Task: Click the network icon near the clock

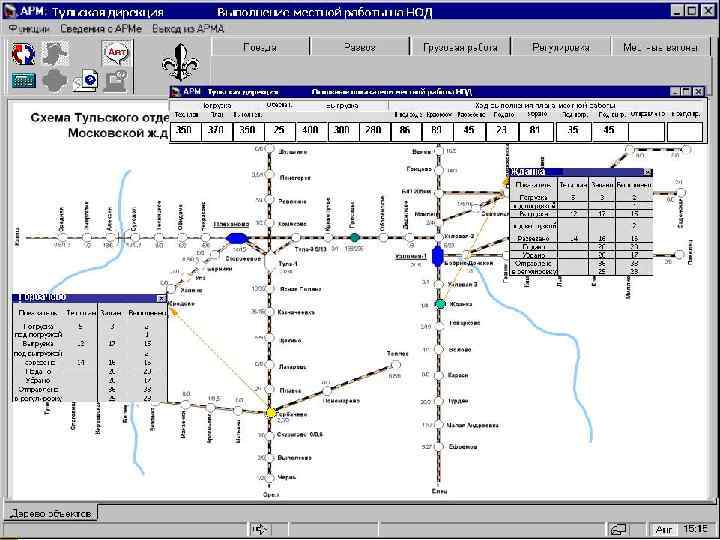Action: coord(618,530)
